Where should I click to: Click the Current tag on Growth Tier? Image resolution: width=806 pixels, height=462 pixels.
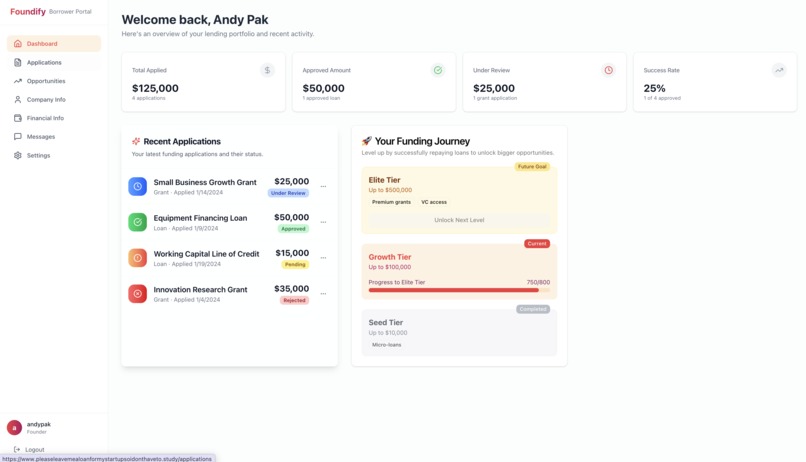click(x=537, y=244)
